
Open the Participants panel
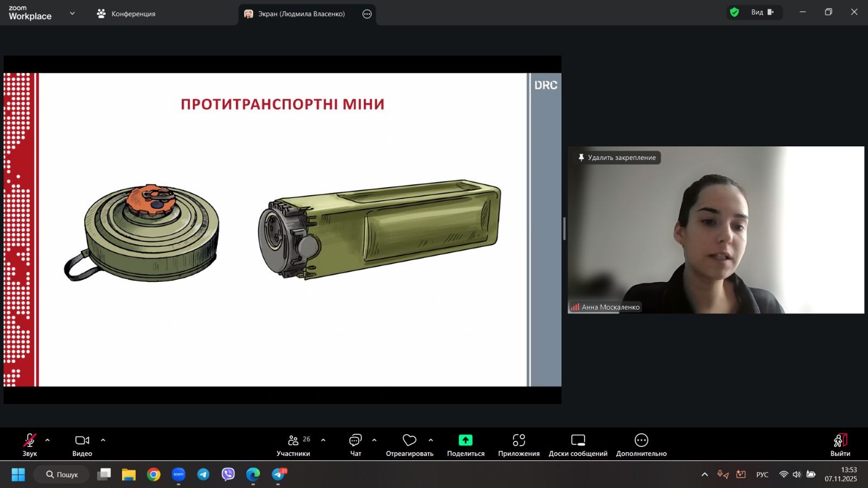click(293, 445)
